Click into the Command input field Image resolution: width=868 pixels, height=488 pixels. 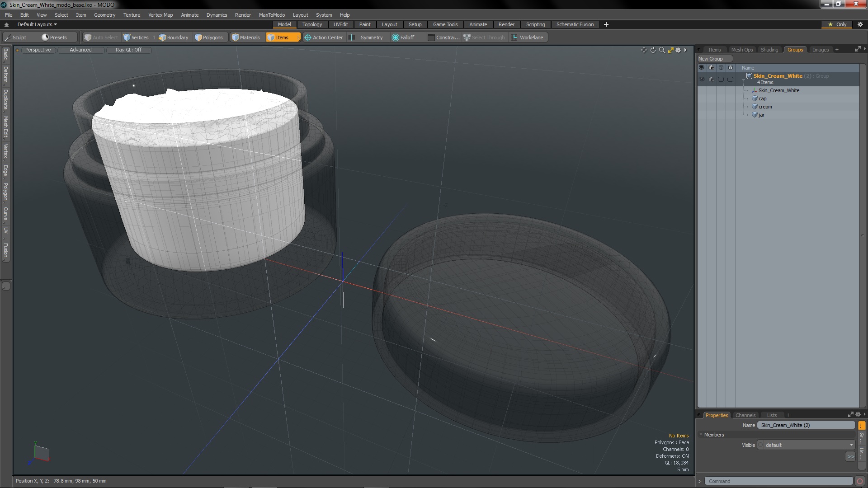(778, 481)
